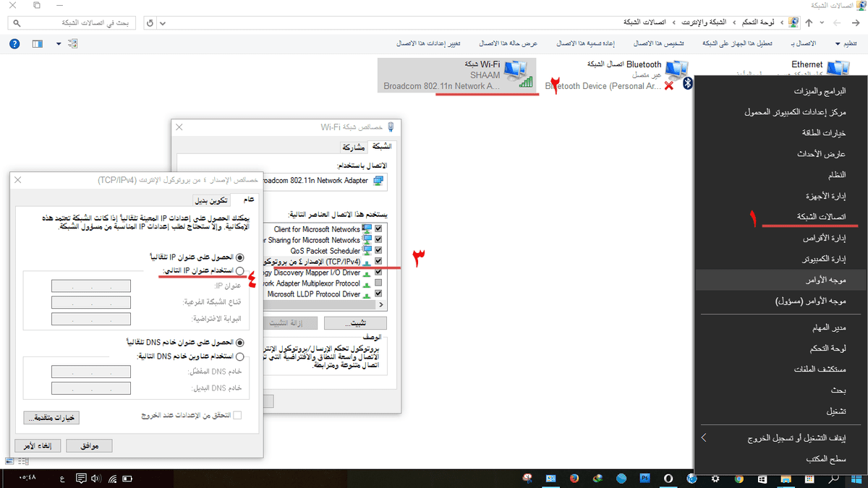
Task: Select 'Obtain DNS server automatically' radio
Action: (x=240, y=343)
